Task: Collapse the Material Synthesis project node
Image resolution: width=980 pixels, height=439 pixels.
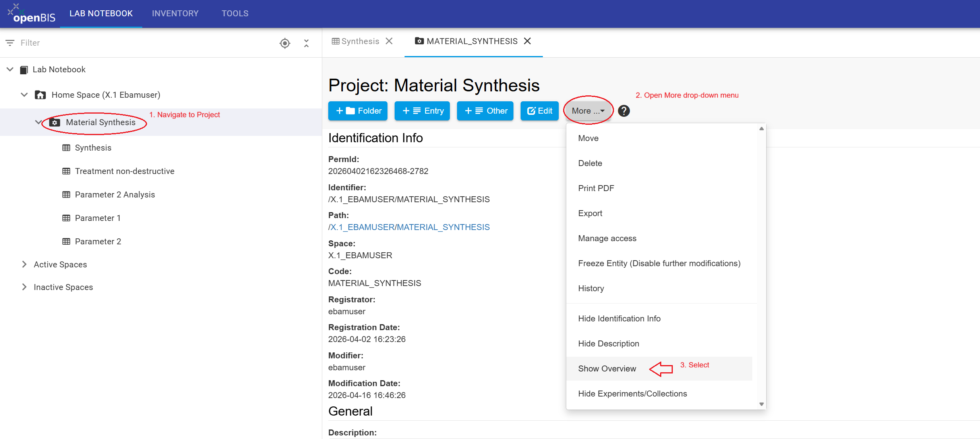Action: (x=39, y=122)
